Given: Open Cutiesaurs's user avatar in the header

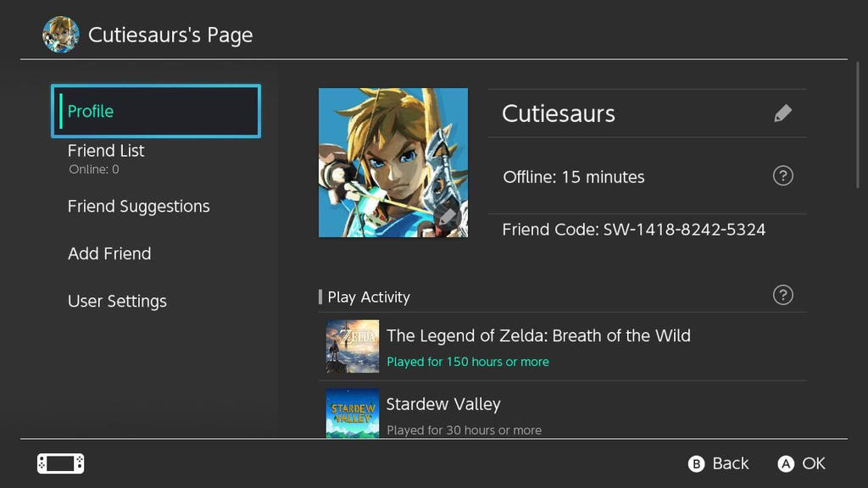Looking at the screenshot, I should click(x=60, y=35).
